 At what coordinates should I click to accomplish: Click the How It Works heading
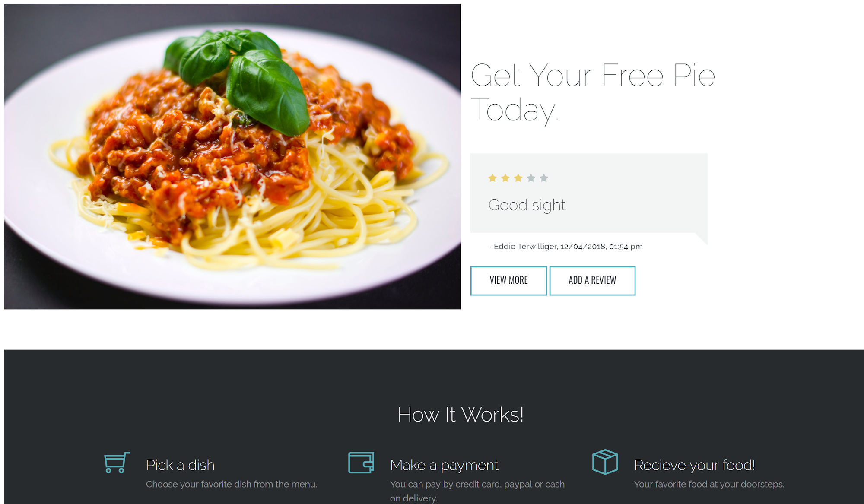[461, 415]
